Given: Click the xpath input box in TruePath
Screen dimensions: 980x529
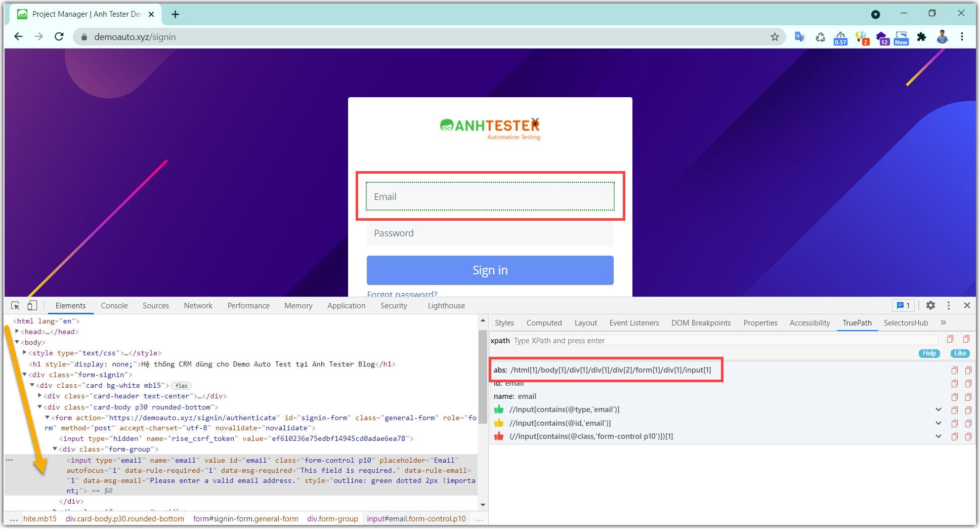Looking at the screenshot, I should (725, 340).
